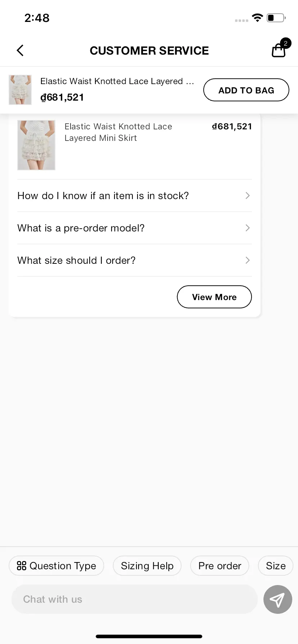Viewport: 298px width, 644px height.
Task: Open the Layered Mini Skirt title link
Action: tap(118, 132)
